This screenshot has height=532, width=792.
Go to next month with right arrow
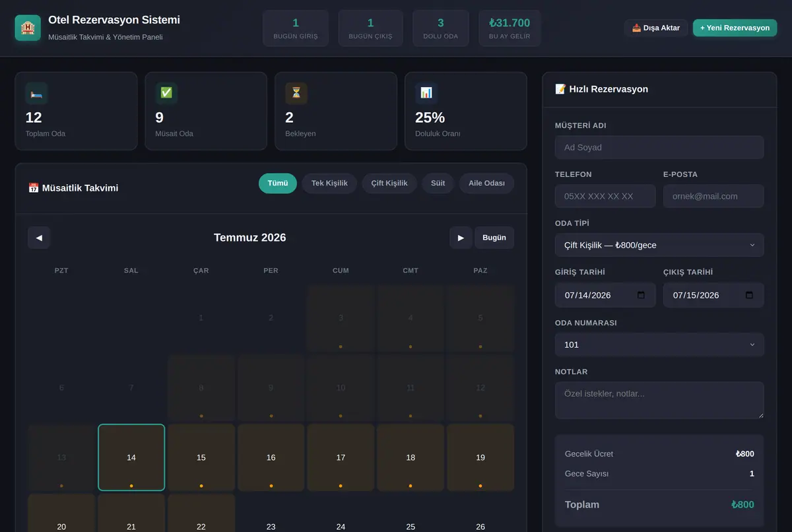461,238
